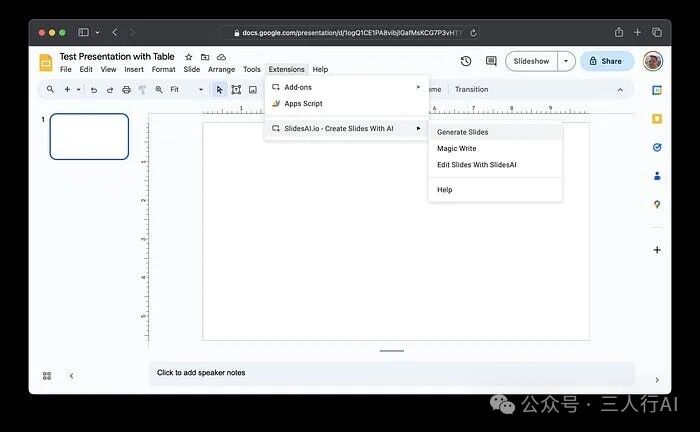Choose Generate Slides
The image size is (700, 432).
tap(495, 132)
